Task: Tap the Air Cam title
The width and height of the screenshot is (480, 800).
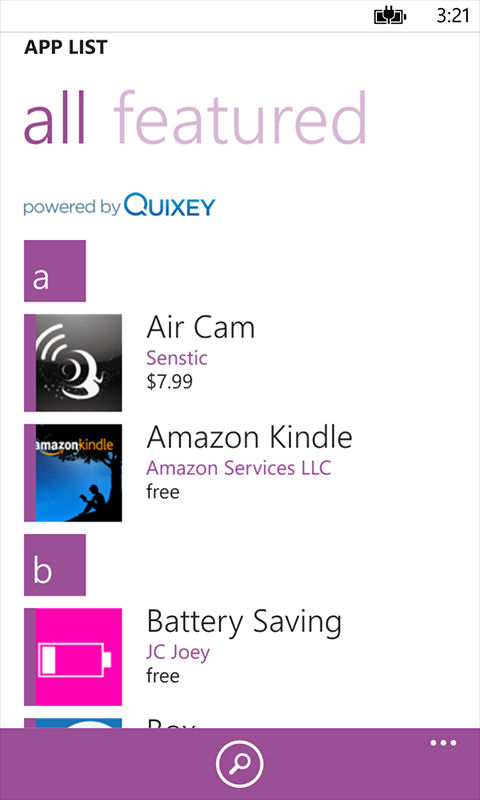Action: click(x=200, y=328)
